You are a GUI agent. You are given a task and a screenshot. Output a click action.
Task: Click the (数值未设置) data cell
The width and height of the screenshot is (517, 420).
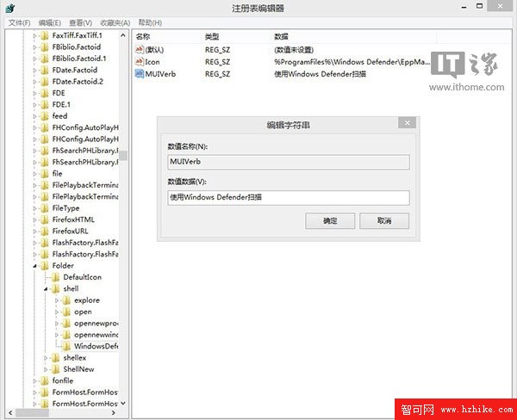pyautogui.click(x=294, y=50)
